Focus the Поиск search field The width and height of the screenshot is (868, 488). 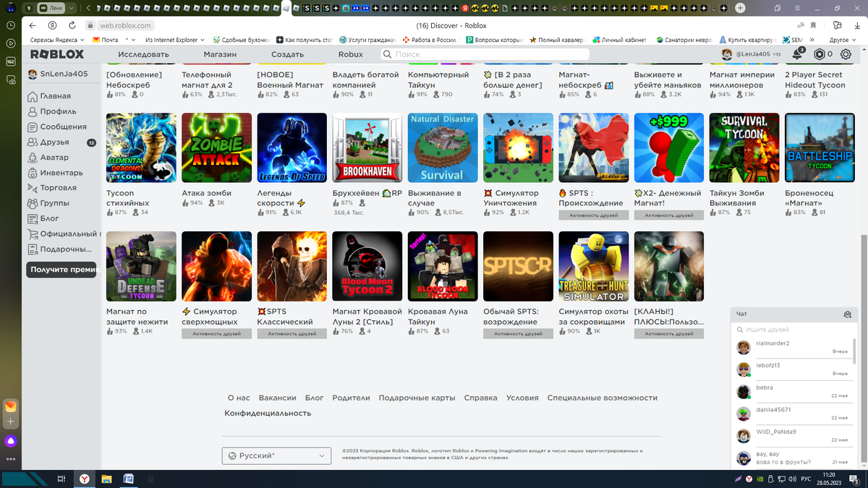(x=485, y=54)
